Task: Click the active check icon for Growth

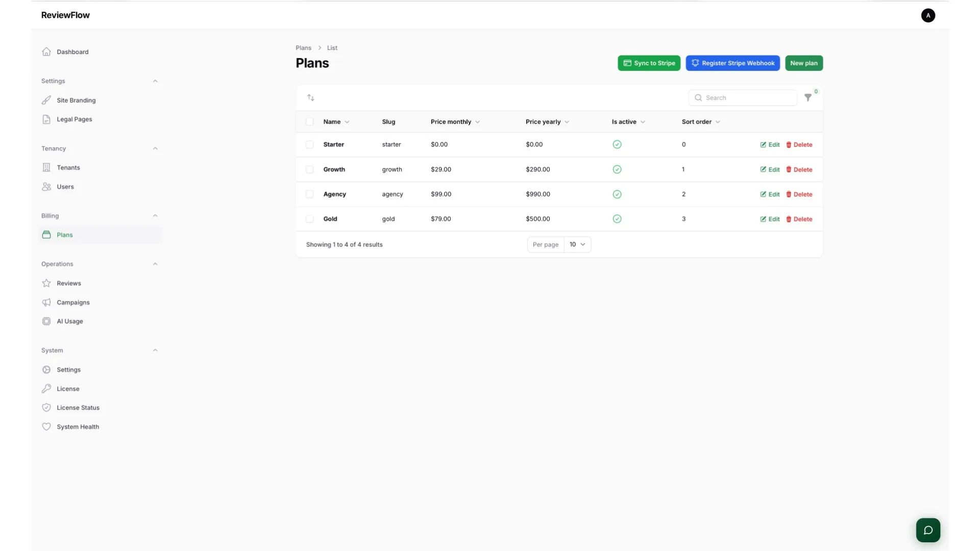Action: click(617, 169)
